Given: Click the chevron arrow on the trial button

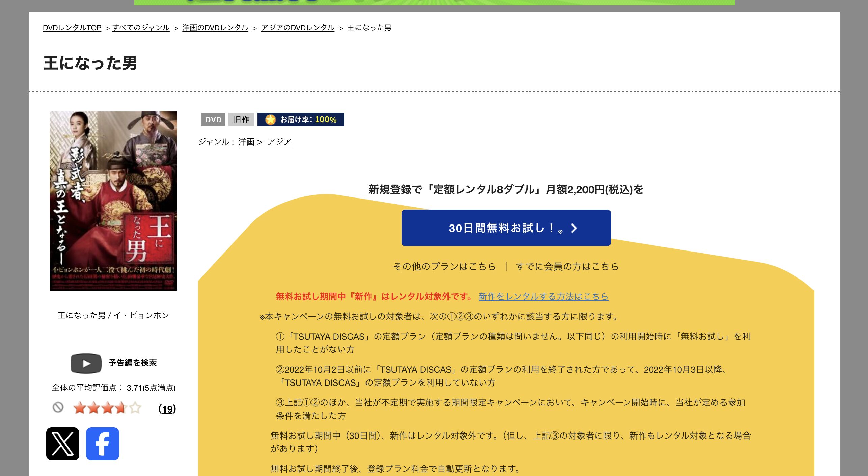Looking at the screenshot, I should coord(574,228).
